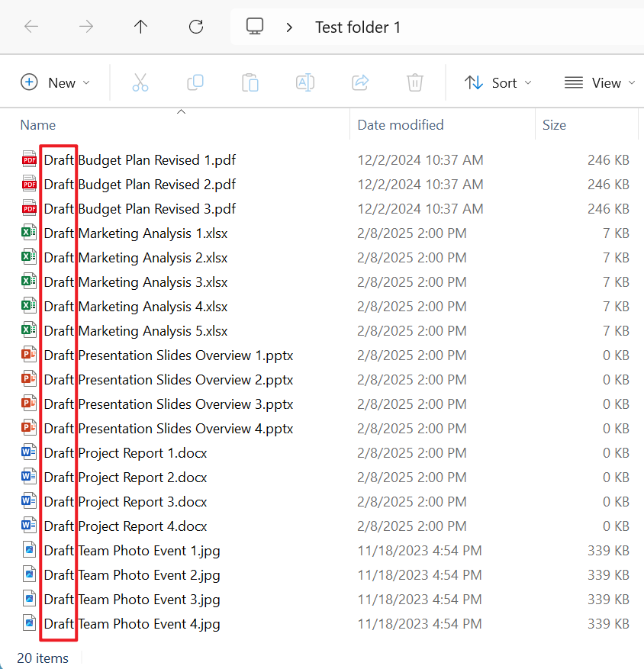Screen dimensions: 644x669
Task: Go up one folder level
Action: click(140, 27)
